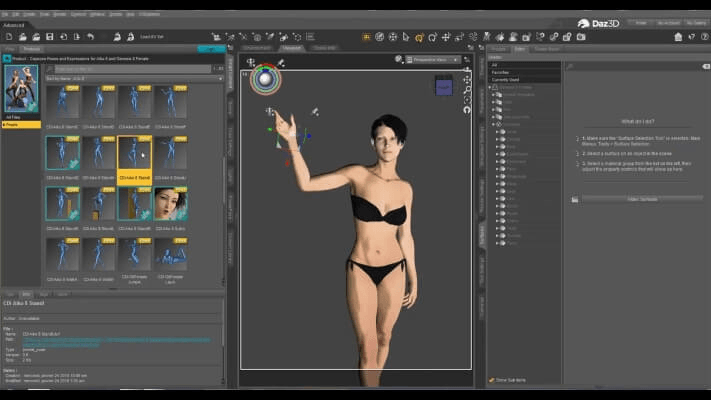Select the Aiko face expression thumbnail
The image size is (711, 400).
click(x=170, y=203)
